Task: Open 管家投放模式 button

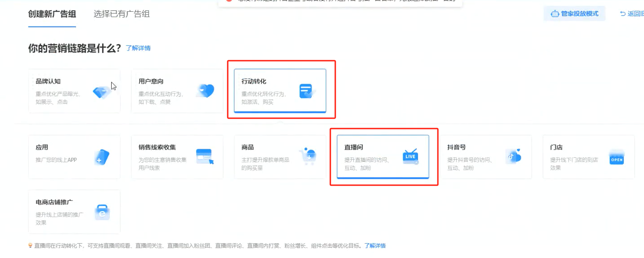Action: click(x=575, y=13)
